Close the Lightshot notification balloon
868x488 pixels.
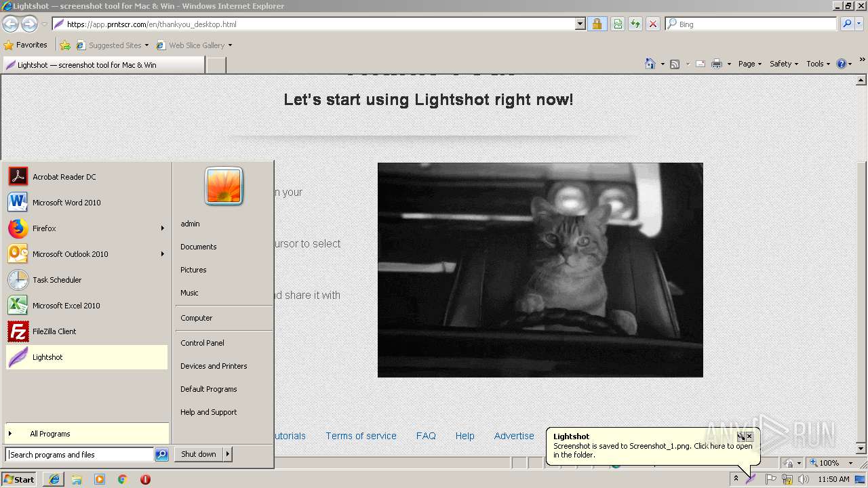pyautogui.click(x=749, y=436)
